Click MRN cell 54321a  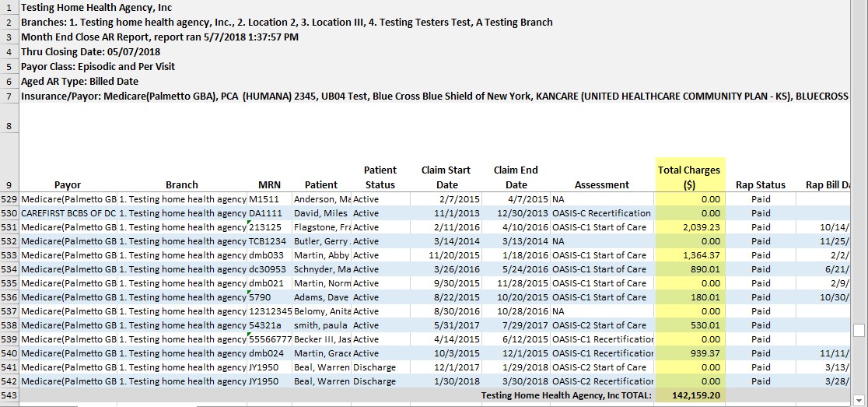click(x=270, y=325)
